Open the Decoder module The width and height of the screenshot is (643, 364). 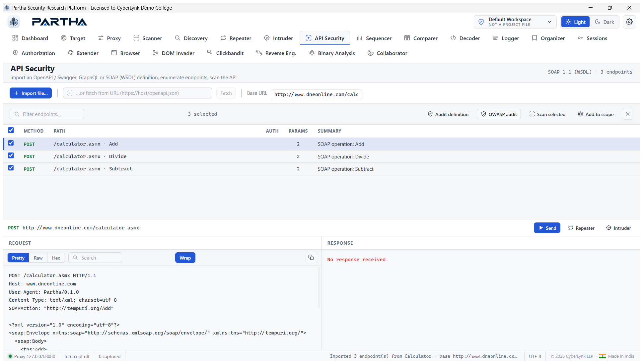point(465,38)
